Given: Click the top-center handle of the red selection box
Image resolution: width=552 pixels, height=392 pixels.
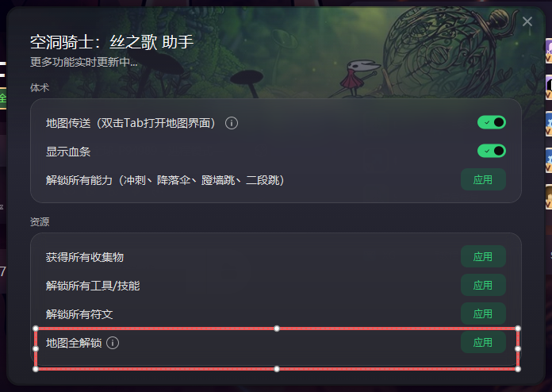Looking at the screenshot, I should click(277, 329).
